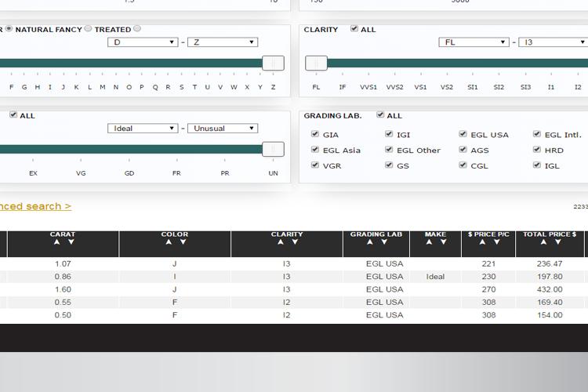Toggle the EGL Asia lab checkbox
588x392 pixels.
coord(315,149)
